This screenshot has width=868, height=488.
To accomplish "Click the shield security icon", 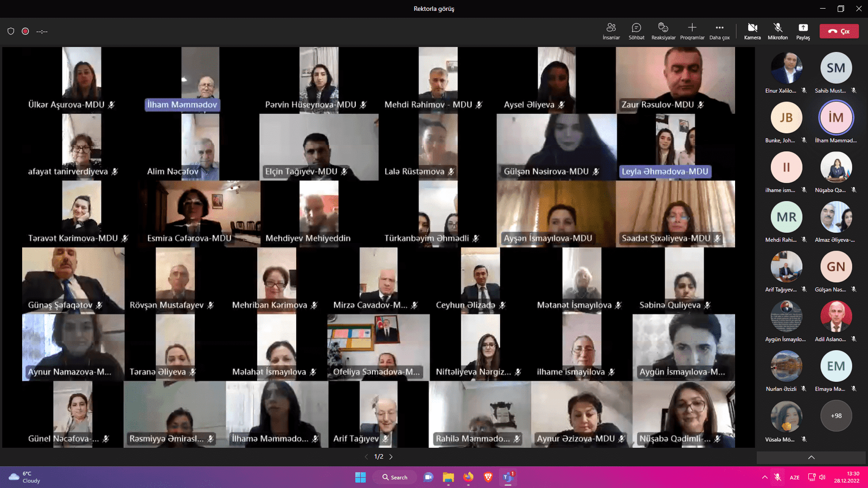I will [x=11, y=31].
